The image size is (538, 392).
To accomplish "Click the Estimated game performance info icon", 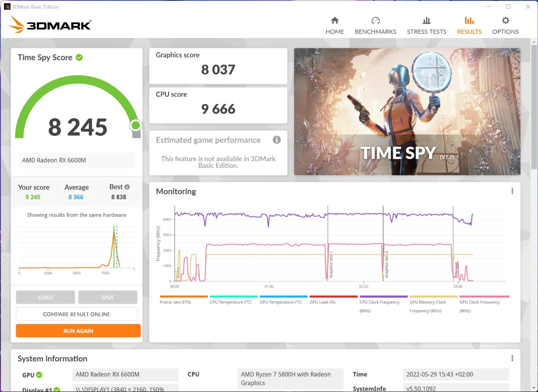I will [277, 140].
